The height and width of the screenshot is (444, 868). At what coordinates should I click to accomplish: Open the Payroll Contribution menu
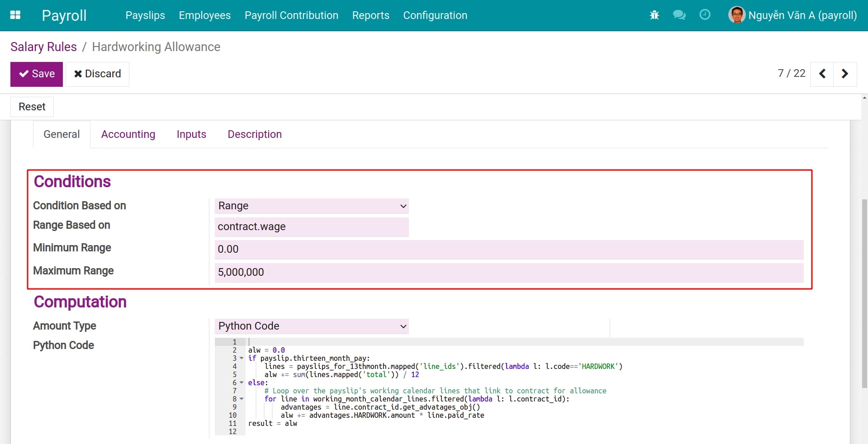(x=291, y=15)
